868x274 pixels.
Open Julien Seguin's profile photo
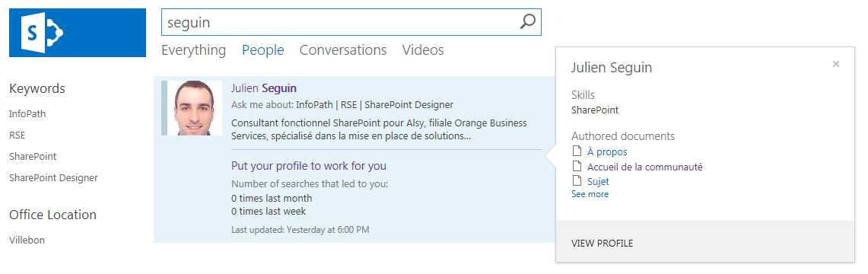[x=194, y=108]
